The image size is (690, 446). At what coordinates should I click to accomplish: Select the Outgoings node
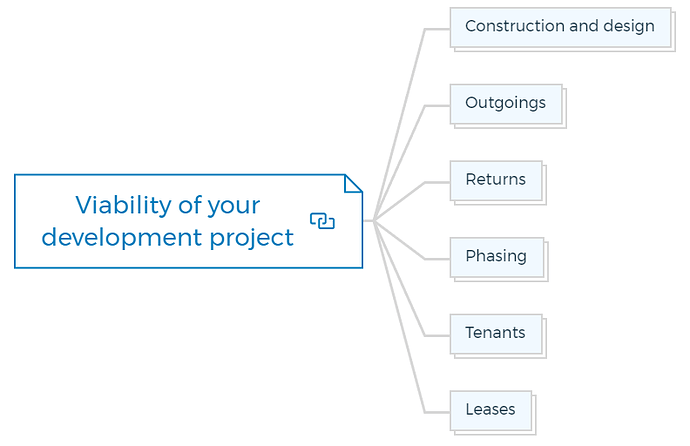[506, 104]
